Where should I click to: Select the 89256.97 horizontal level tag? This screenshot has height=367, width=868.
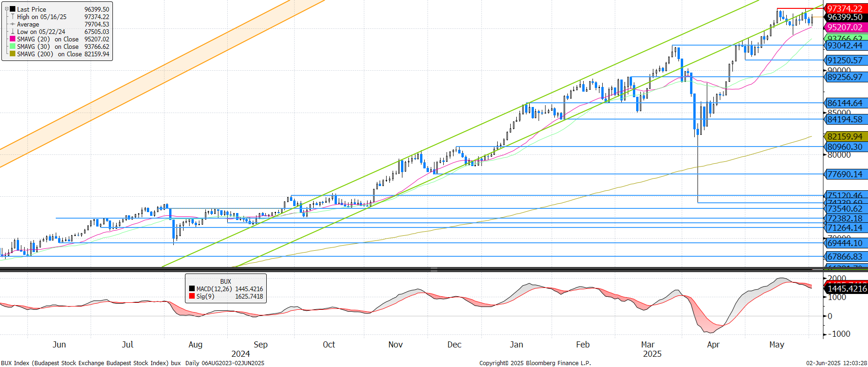point(845,77)
